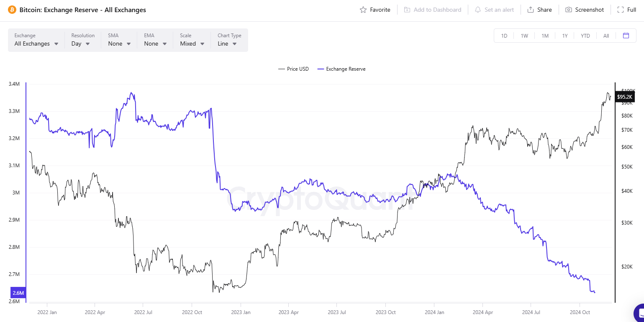Expand the Exchange dropdown
Viewport: 644px width, 322px height.
(36, 43)
